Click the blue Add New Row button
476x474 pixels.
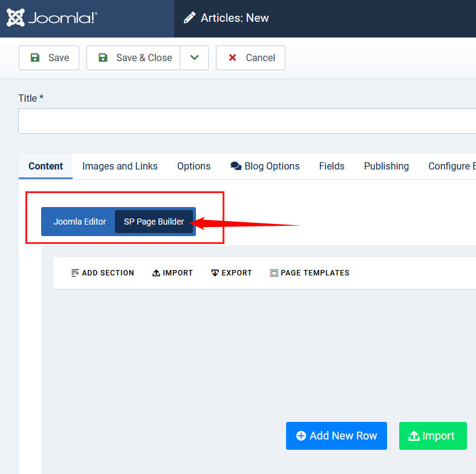336,436
